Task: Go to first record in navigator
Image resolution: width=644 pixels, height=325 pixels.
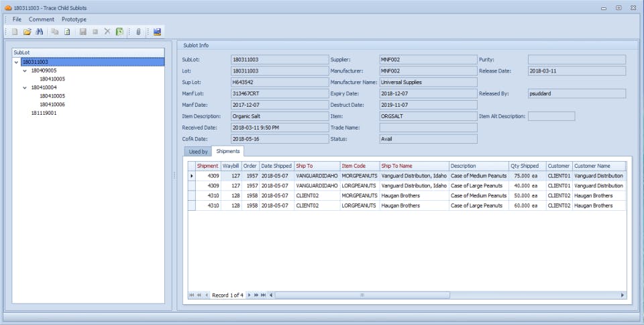Action: tap(192, 295)
